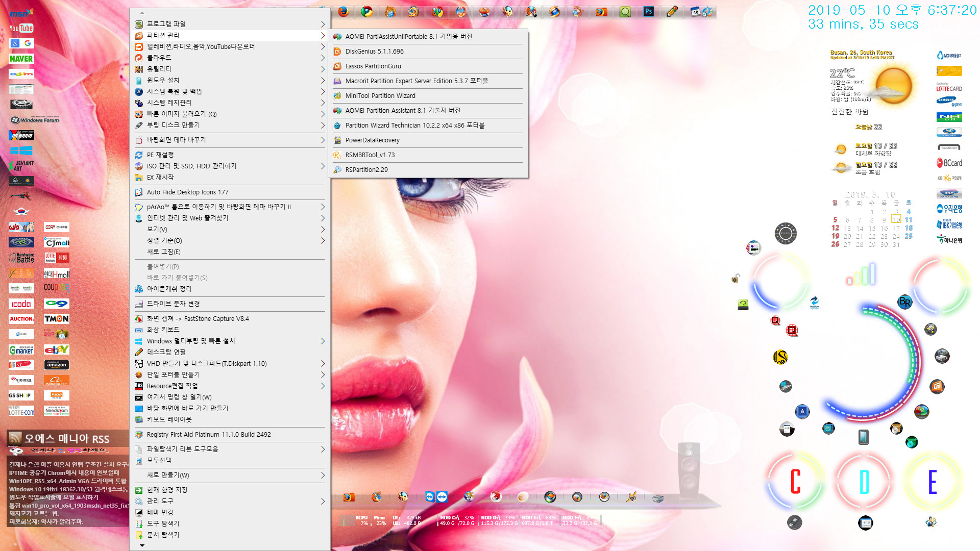Expand the 보기(V) submenu
Image resolution: width=980 pixels, height=551 pixels.
[230, 229]
